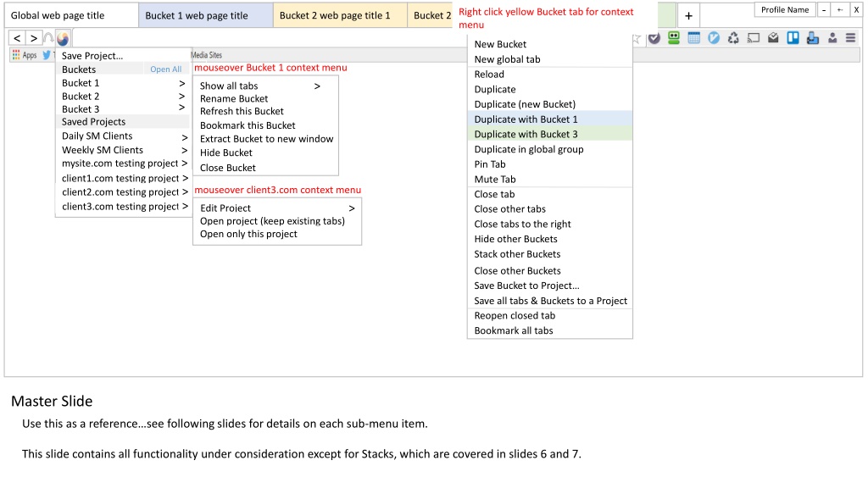868x488 pixels.
Task: Expand Bucket 2 submenu arrow
Action: 181,96
